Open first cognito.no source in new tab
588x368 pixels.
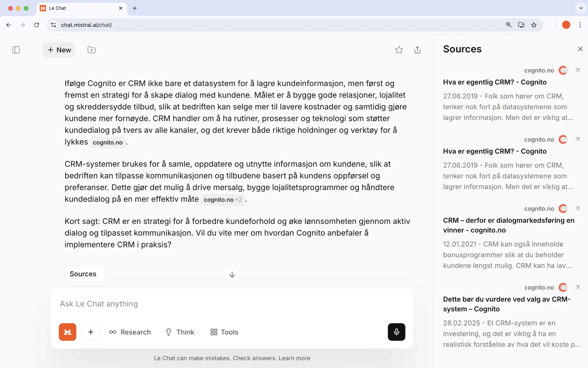coord(577,70)
